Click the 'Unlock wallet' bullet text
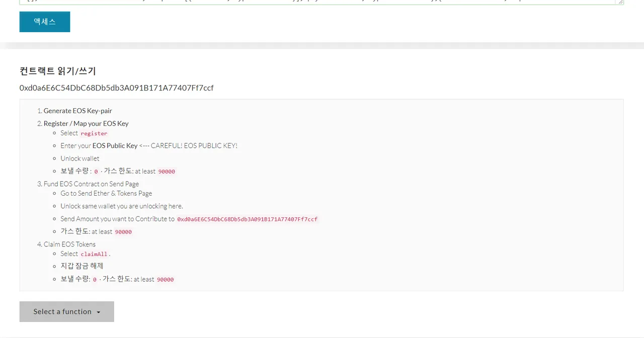The image size is (644, 338). tap(80, 158)
